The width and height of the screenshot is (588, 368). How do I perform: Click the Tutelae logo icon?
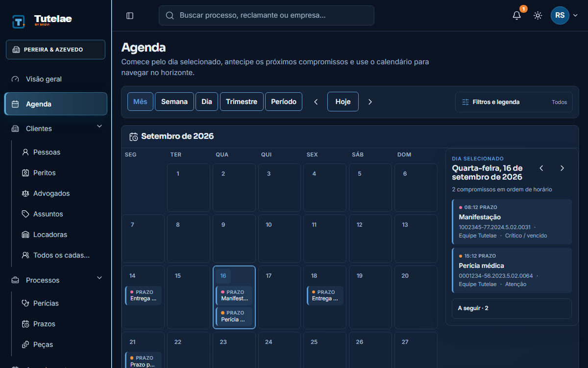(19, 21)
